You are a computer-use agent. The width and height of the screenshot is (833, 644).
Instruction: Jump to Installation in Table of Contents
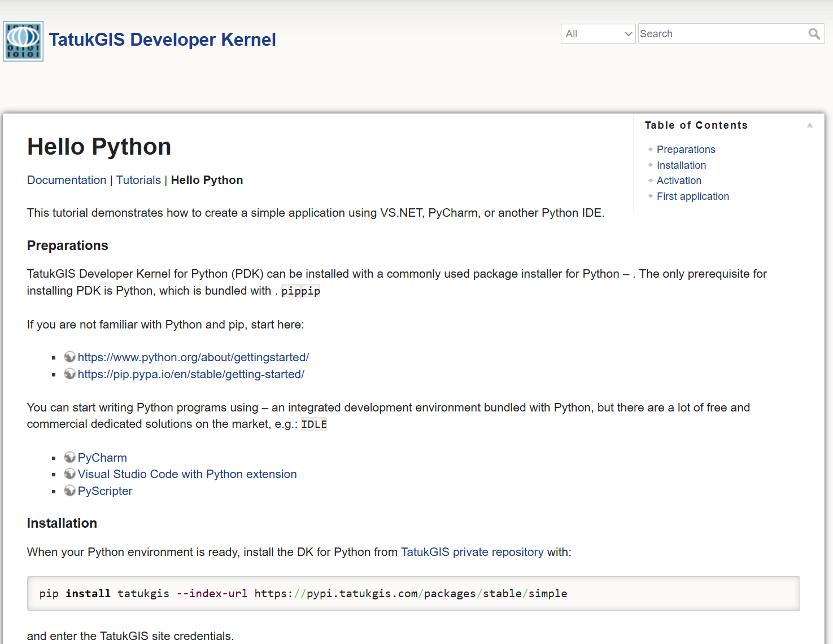[681, 165]
